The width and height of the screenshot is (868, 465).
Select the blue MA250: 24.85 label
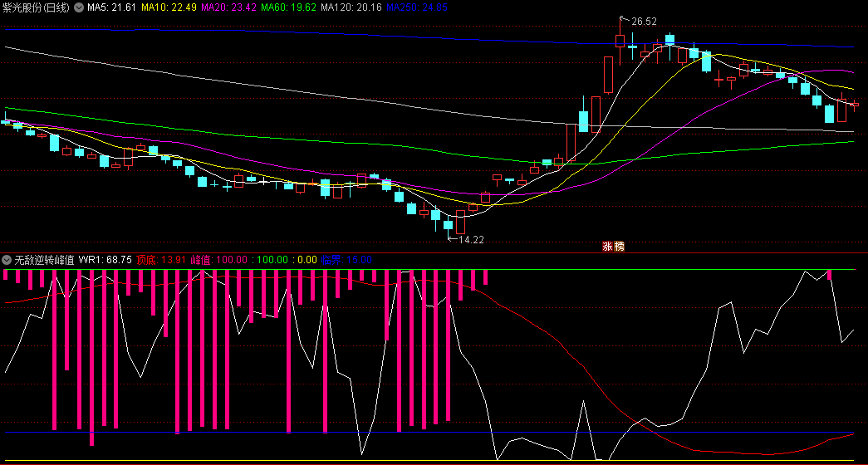(x=416, y=7)
